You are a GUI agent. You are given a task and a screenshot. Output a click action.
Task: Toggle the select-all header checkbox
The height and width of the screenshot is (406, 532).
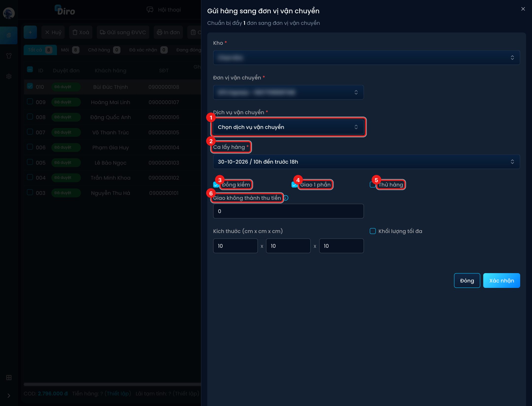(30, 70)
